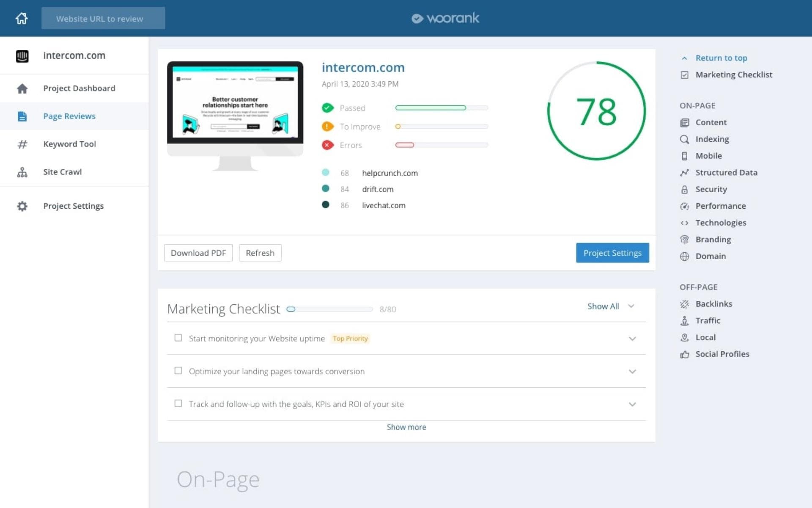Expand 'Start monitoring your Website uptime' row

click(632, 339)
